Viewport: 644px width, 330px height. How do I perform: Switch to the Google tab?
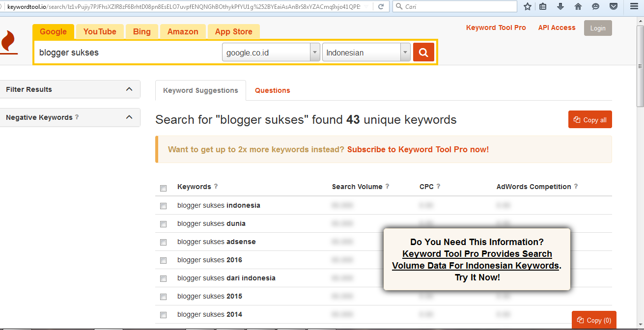(x=53, y=31)
